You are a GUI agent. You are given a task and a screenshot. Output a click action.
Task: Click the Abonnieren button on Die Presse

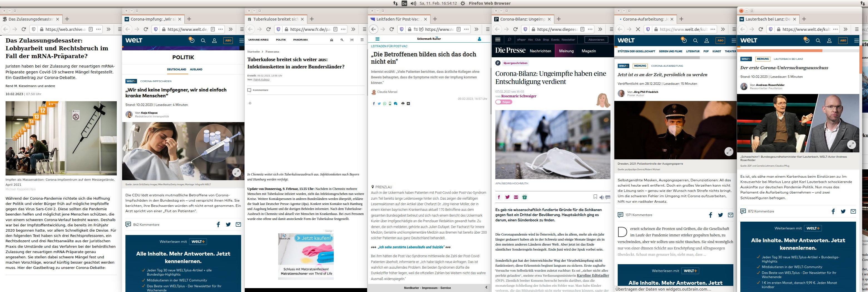pyautogui.click(x=596, y=40)
